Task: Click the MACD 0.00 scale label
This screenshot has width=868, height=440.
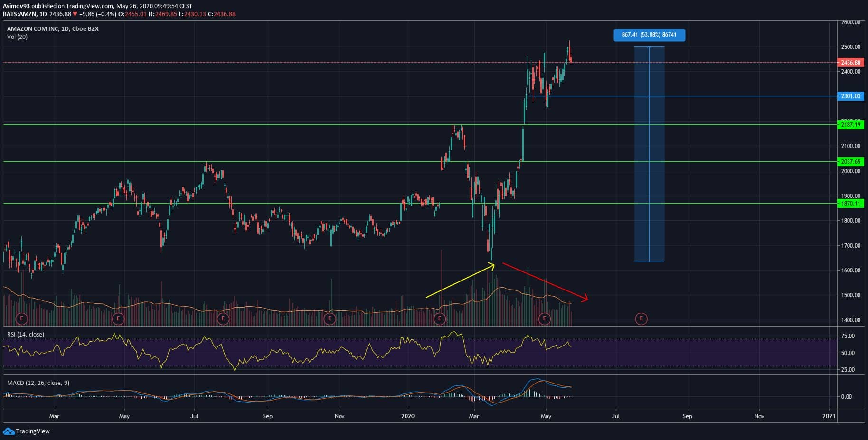Action: [x=846, y=397]
